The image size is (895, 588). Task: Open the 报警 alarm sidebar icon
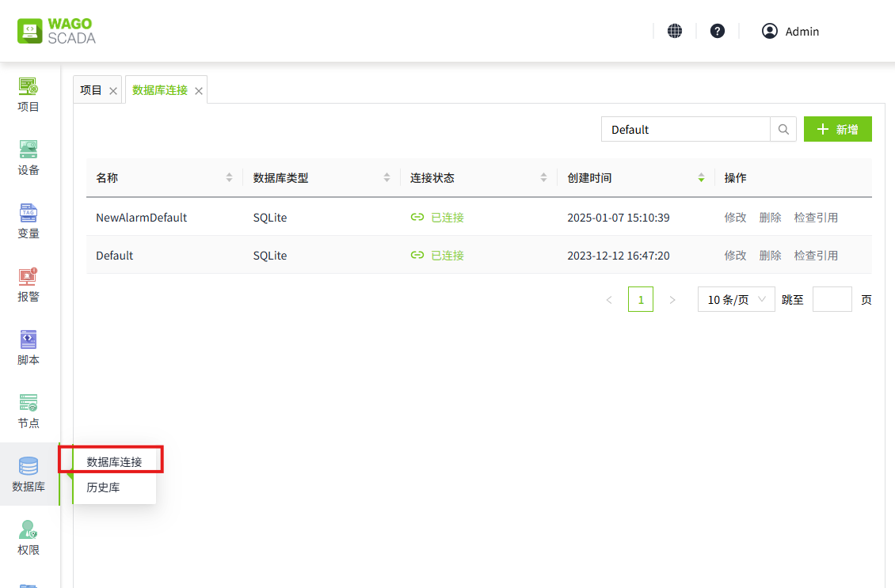click(x=29, y=284)
